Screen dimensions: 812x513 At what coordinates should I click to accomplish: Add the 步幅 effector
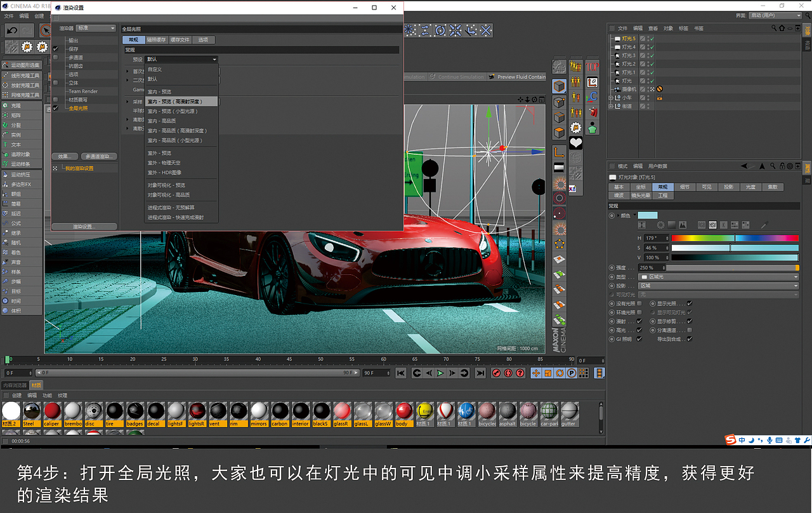(22, 281)
